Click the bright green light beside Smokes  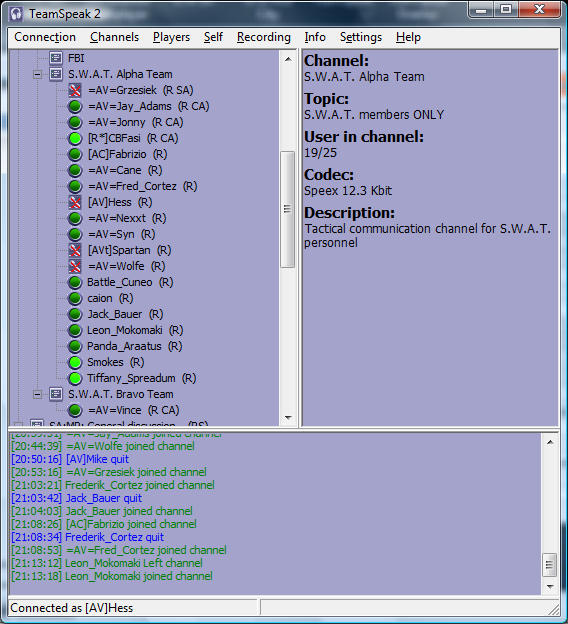coord(75,363)
